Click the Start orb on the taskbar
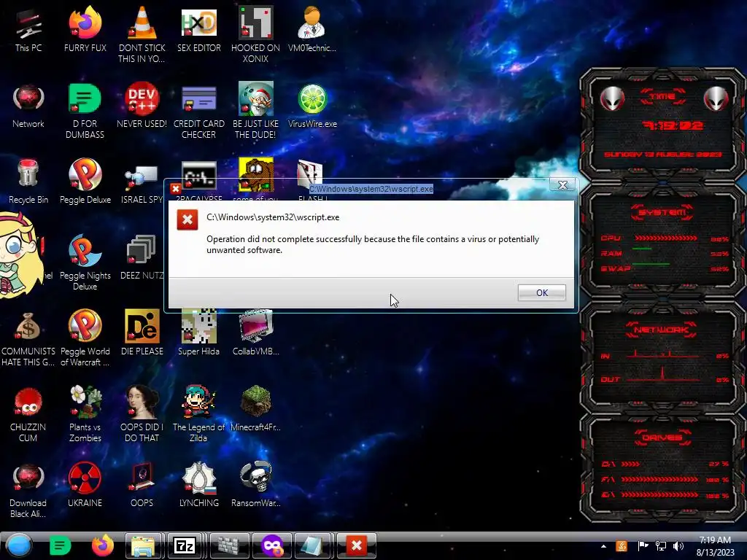747x560 pixels. click(x=19, y=545)
